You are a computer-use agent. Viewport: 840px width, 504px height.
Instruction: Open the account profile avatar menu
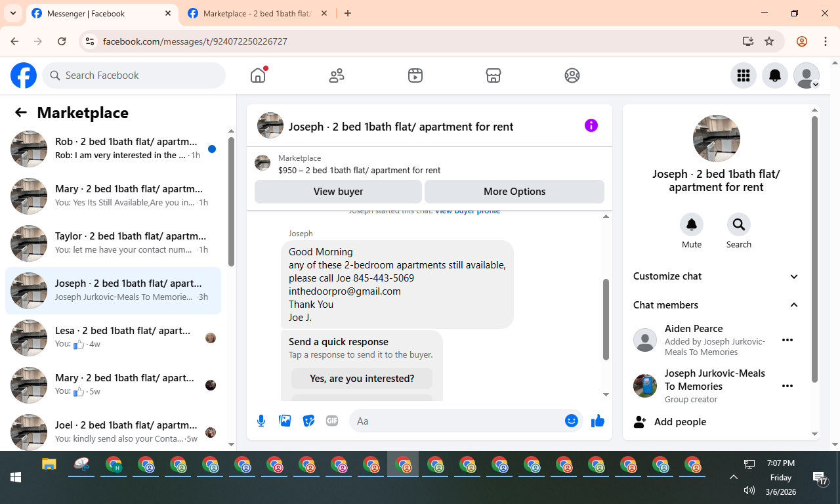coord(807,75)
